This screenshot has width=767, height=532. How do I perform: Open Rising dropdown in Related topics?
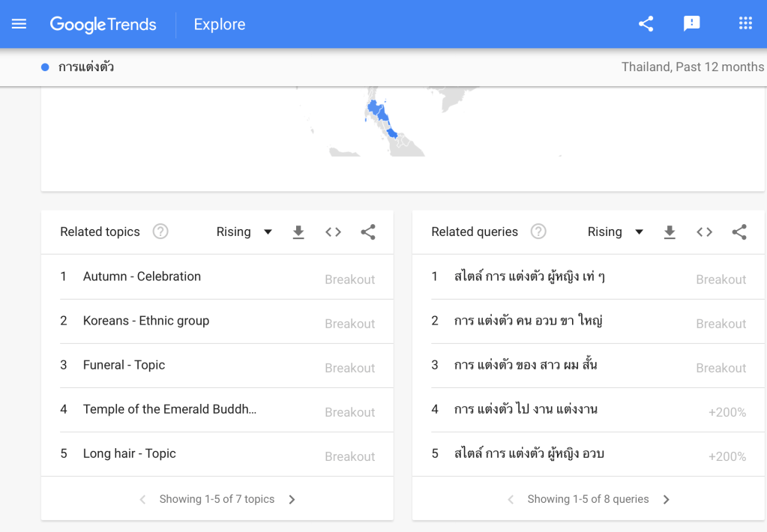pos(244,232)
